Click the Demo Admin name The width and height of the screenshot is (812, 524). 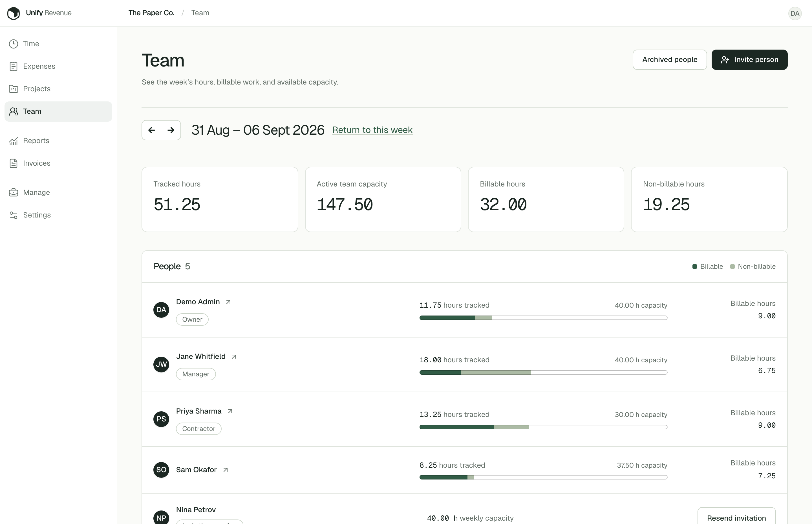198,302
